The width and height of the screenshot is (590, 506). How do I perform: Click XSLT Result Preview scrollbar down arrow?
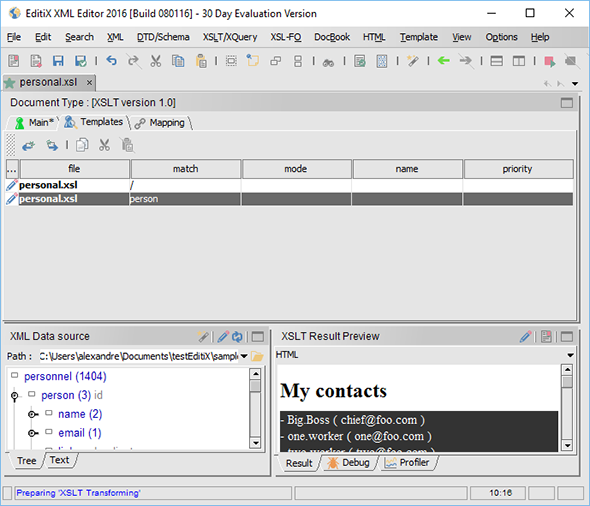click(x=567, y=445)
